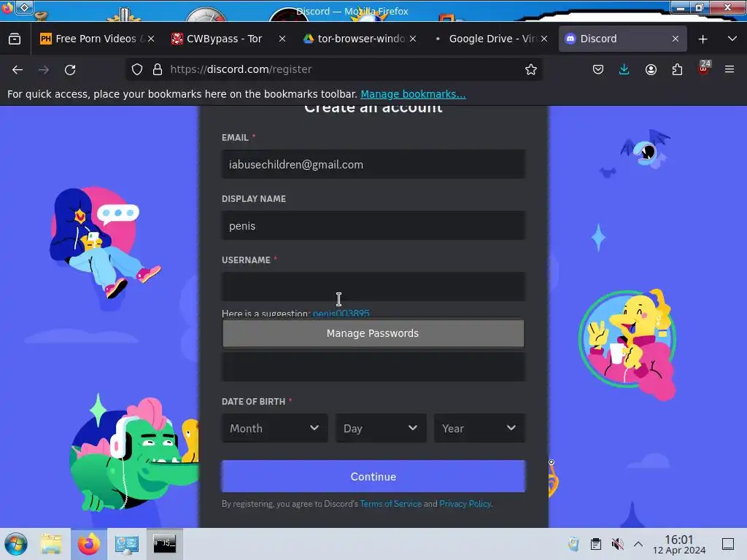
Task: Open the network computers taskbar icon
Action: [x=127, y=544]
